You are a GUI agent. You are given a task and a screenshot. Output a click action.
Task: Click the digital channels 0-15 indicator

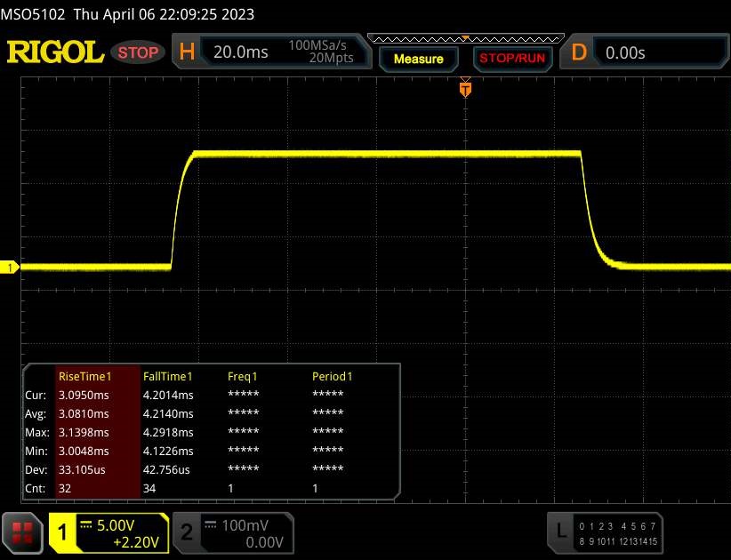pos(618,534)
